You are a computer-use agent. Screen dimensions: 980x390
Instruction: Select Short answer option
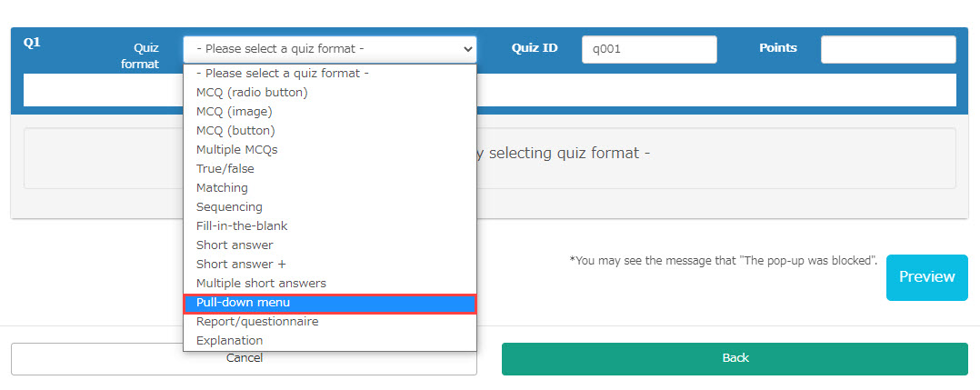point(235,245)
